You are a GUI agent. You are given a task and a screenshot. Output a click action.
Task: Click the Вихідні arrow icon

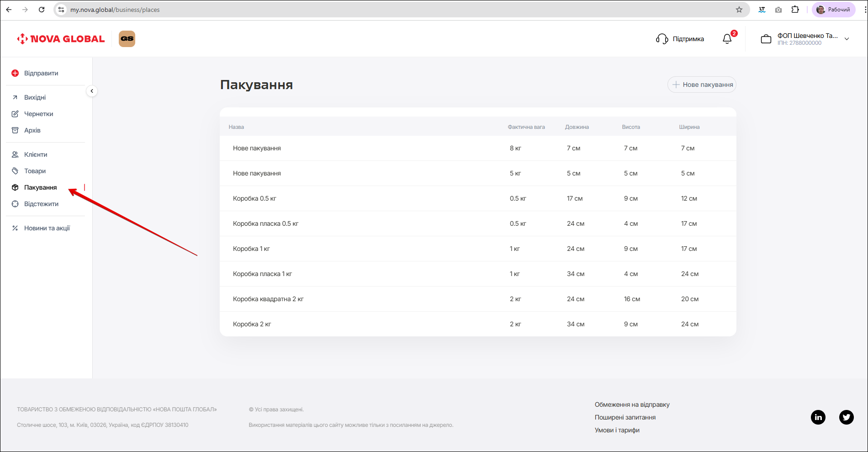point(15,97)
